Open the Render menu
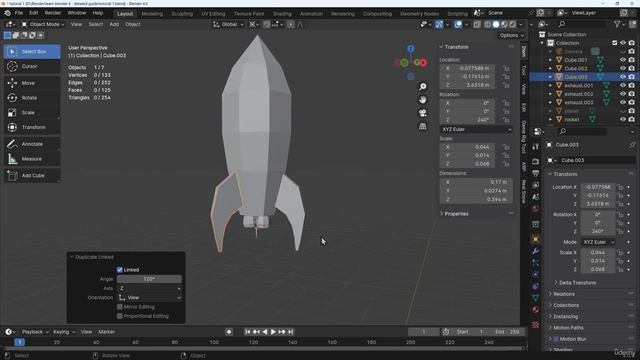The height and width of the screenshot is (360, 640). click(x=53, y=13)
